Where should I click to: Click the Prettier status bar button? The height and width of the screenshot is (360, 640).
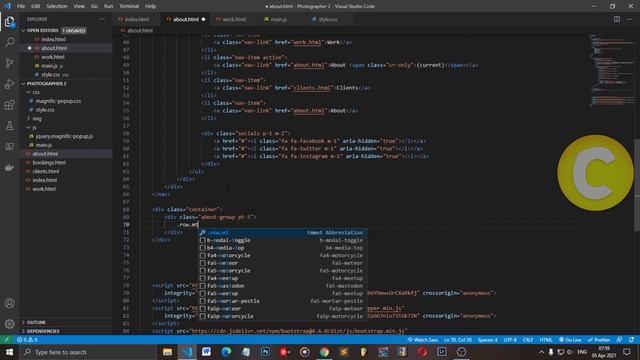(x=599, y=340)
